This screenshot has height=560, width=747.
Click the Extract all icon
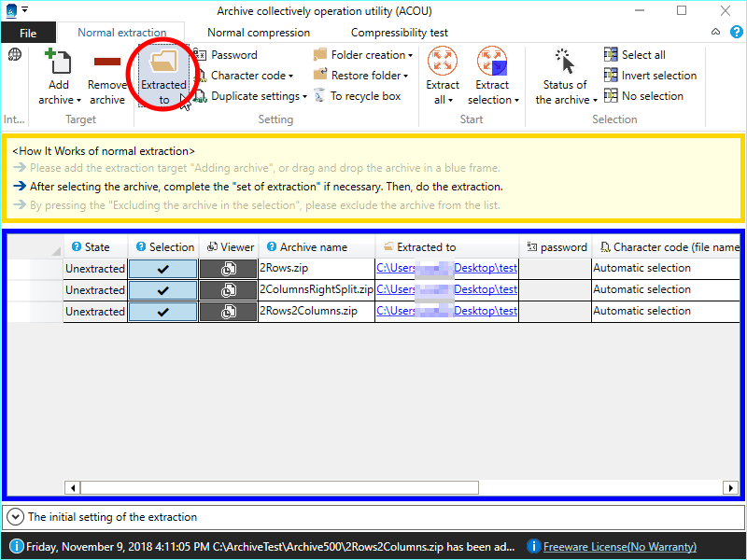(x=443, y=62)
